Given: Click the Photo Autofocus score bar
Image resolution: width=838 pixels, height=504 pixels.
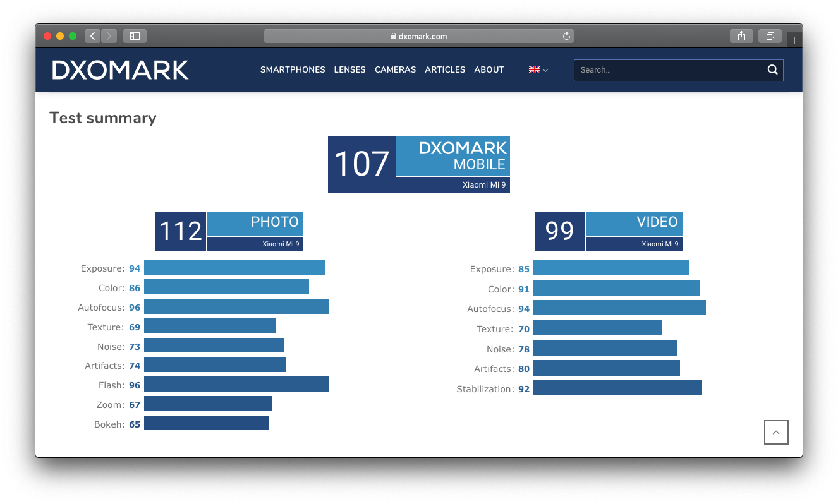Looking at the screenshot, I should (236, 307).
